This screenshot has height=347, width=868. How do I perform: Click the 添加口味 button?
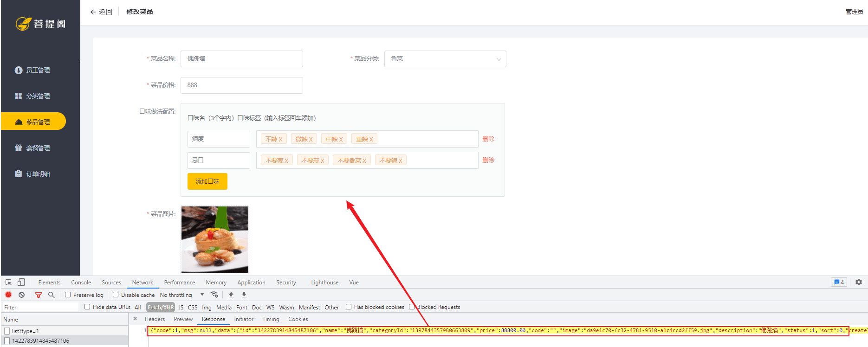click(207, 181)
